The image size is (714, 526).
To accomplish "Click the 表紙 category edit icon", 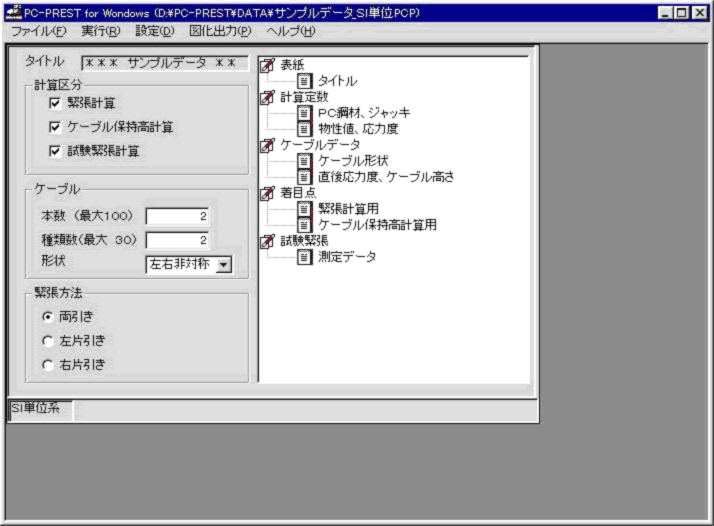I will click(x=267, y=65).
